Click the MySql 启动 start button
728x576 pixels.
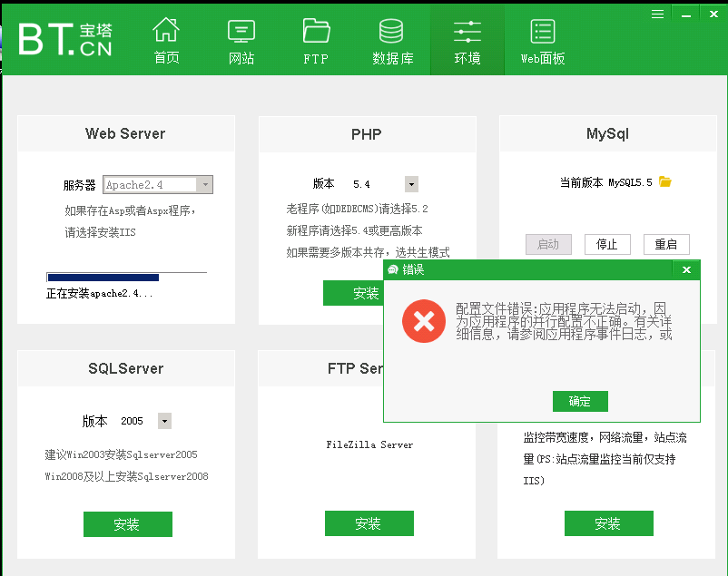[x=548, y=244]
